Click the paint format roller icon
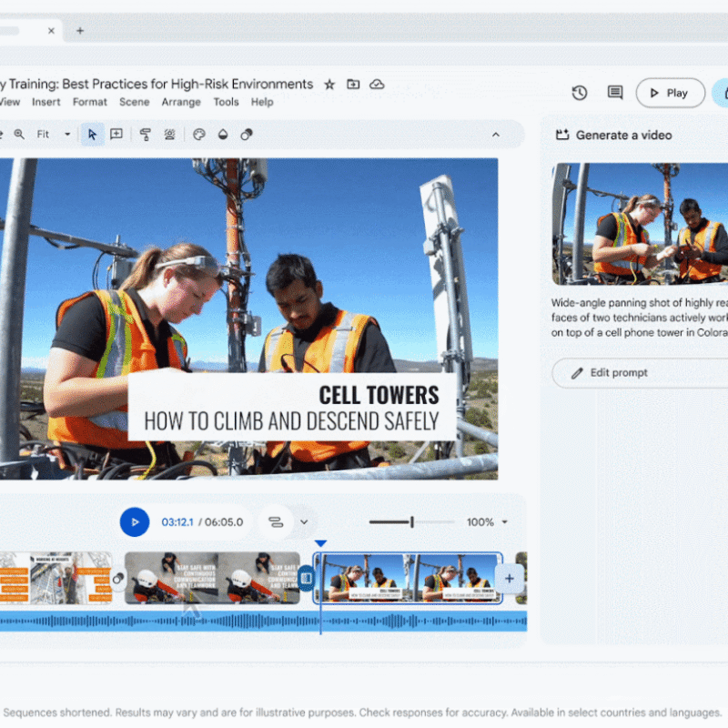728x728 pixels. point(146,134)
